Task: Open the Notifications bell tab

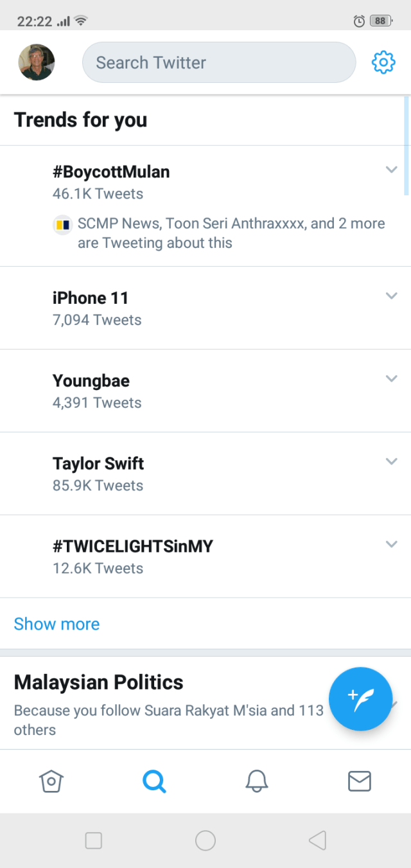Action: point(257,781)
